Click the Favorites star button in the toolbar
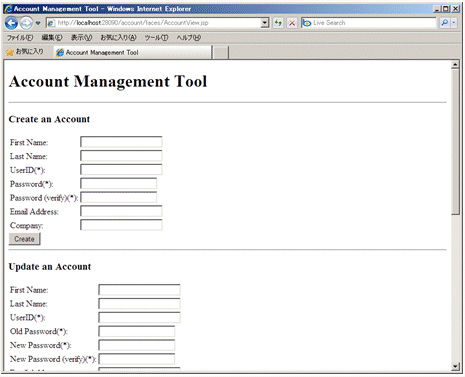The width and height of the screenshot is (465, 377). pos(25,52)
